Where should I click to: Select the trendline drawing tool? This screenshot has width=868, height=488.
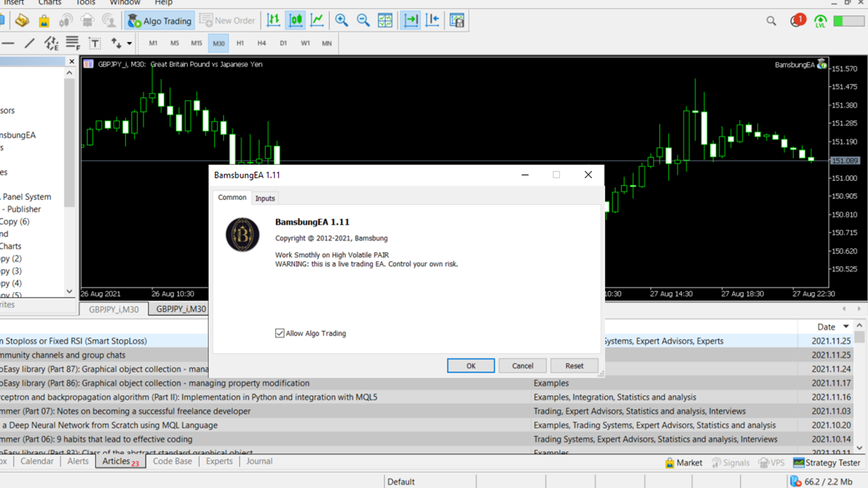[x=30, y=43]
